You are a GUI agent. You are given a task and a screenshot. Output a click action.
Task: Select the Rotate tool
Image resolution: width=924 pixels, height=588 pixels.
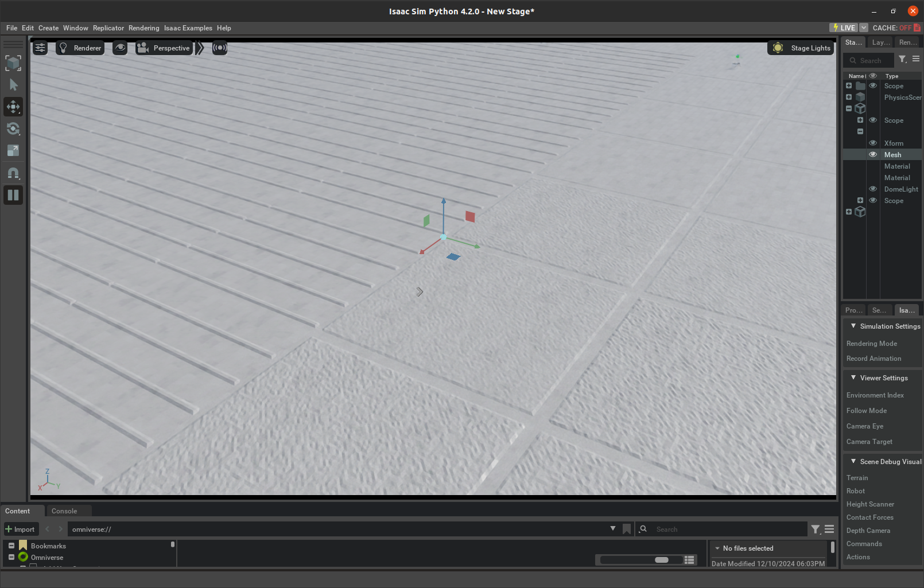[13, 128]
